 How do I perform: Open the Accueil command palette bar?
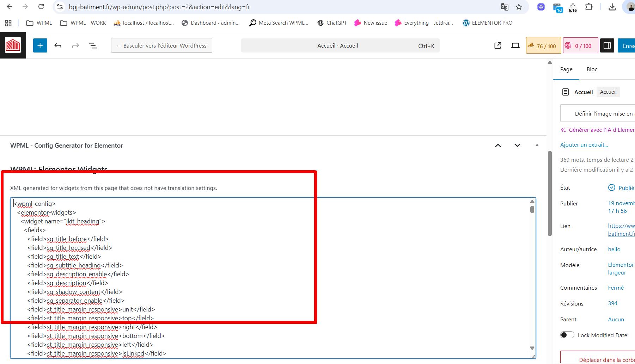tap(340, 45)
